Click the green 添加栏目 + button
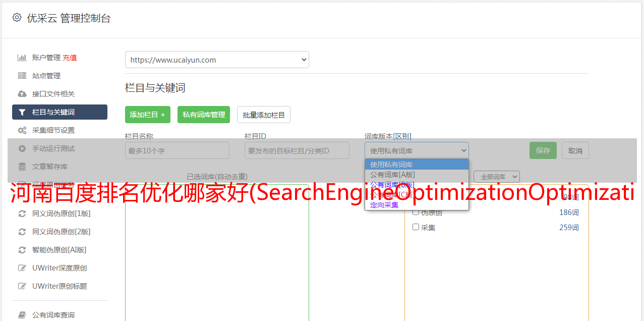The width and height of the screenshot is (644, 321). coord(148,115)
